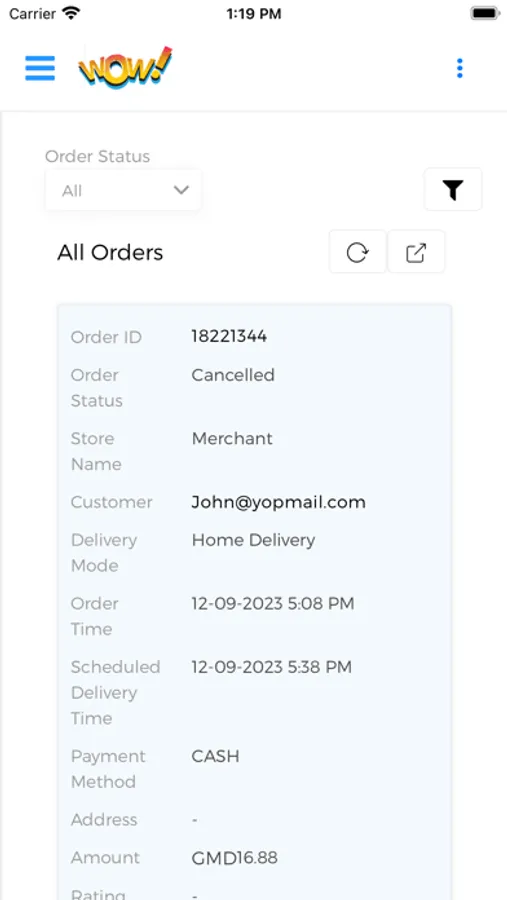Tap the Merchant store name

[x=232, y=439]
